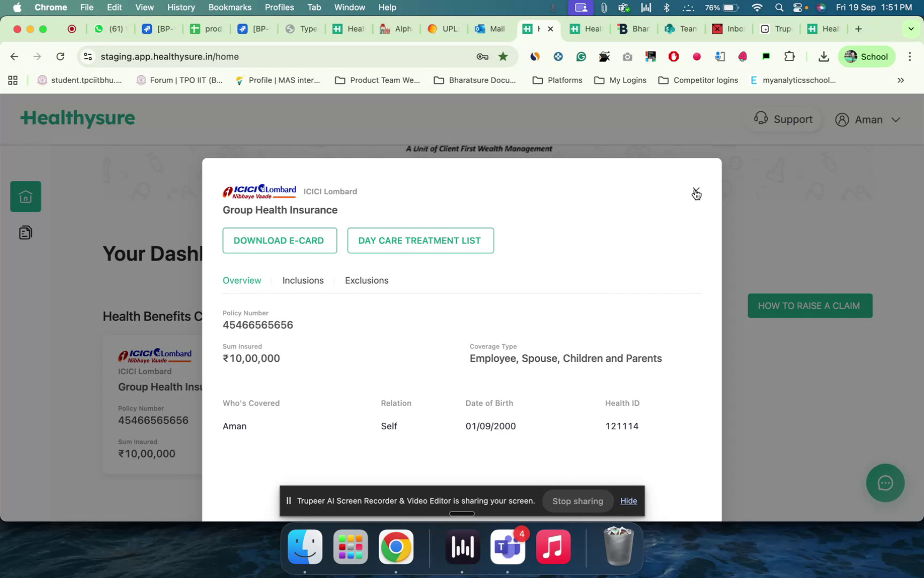Image resolution: width=924 pixels, height=578 pixels.
Task: Open the documents icon in the Healthysure sidebar
Action: [25, 232]
